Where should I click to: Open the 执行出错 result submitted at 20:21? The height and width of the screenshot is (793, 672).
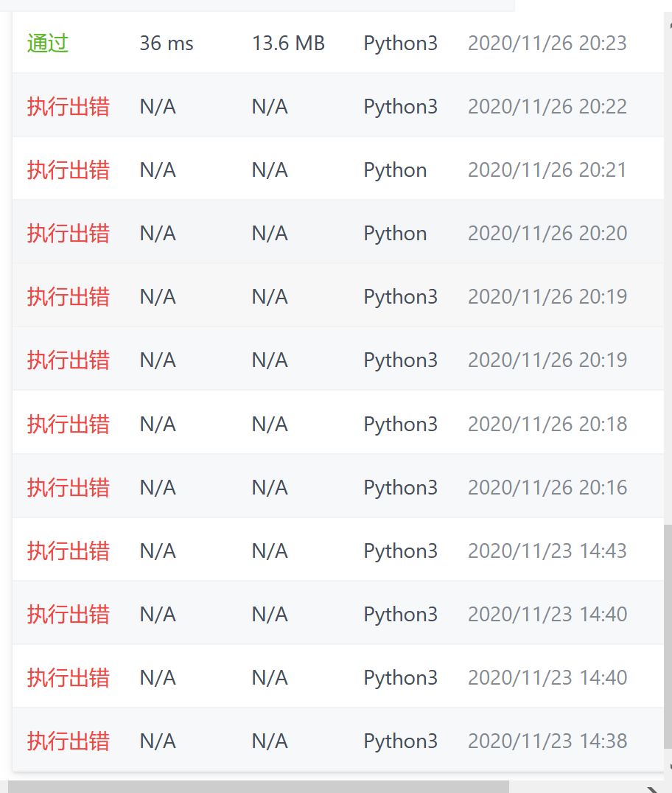[x=68, y=170]
